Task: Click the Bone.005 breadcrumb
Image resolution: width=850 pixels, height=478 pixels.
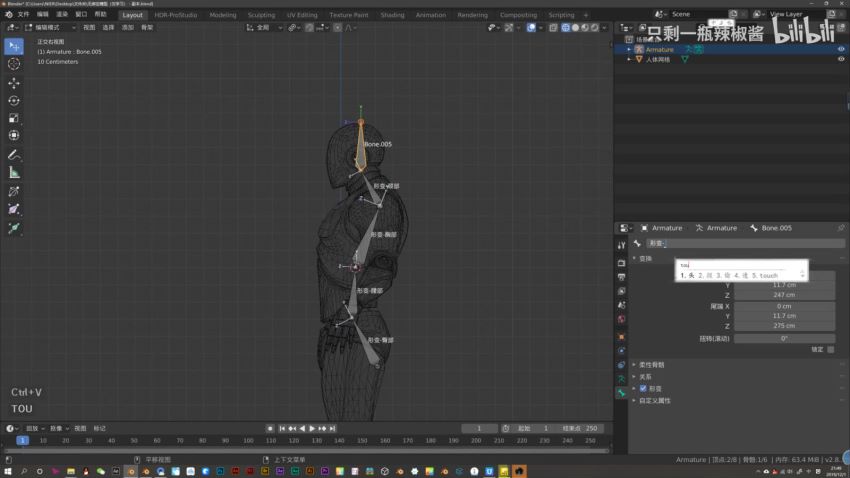Action: (771, 228)
